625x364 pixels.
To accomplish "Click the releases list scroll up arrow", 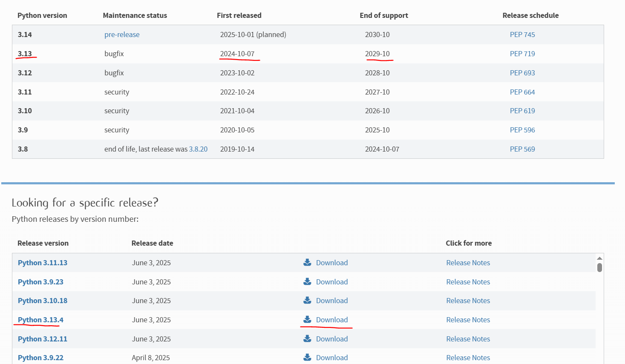I will [x=599, y=258].
